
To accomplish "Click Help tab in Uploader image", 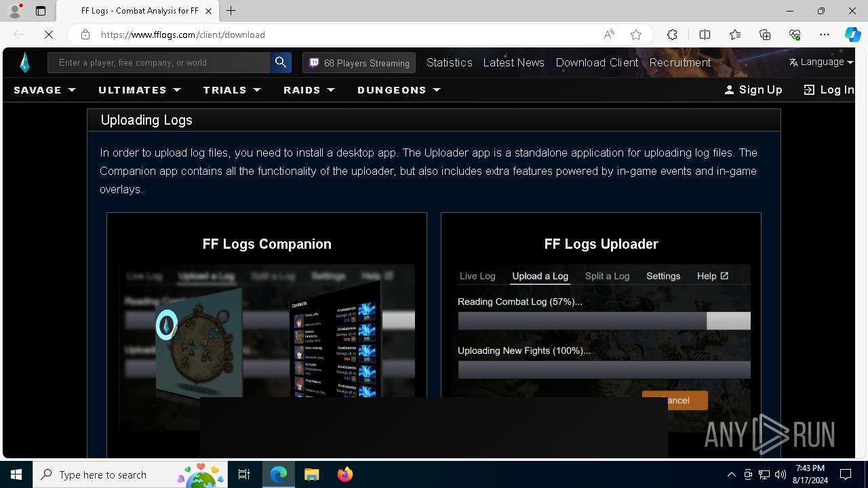I will click(713, 276).
